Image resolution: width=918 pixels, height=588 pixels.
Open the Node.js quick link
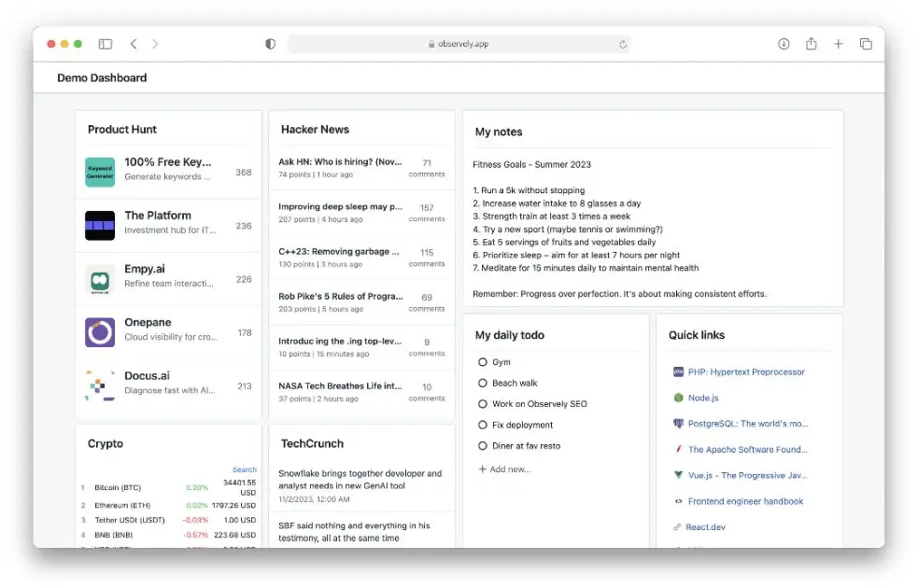click(x=702, y=398)
